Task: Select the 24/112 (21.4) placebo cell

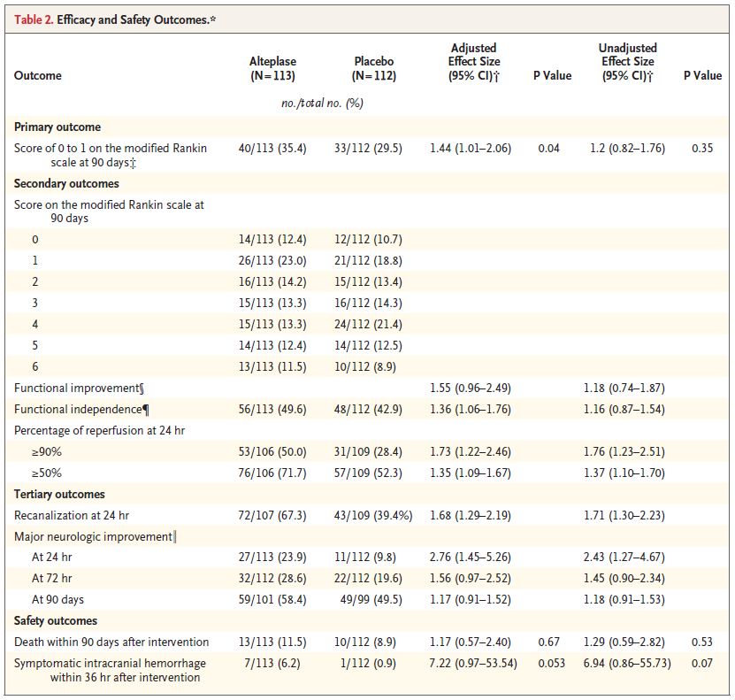Action: click(368, 325)
